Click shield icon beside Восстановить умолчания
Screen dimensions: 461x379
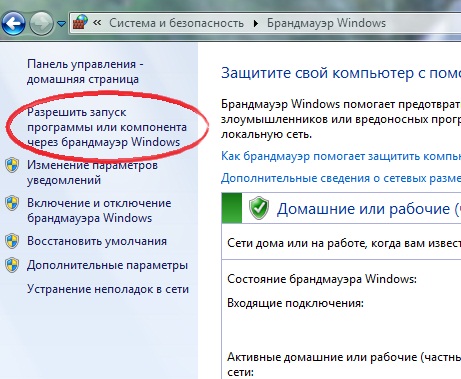click(12, 241)
